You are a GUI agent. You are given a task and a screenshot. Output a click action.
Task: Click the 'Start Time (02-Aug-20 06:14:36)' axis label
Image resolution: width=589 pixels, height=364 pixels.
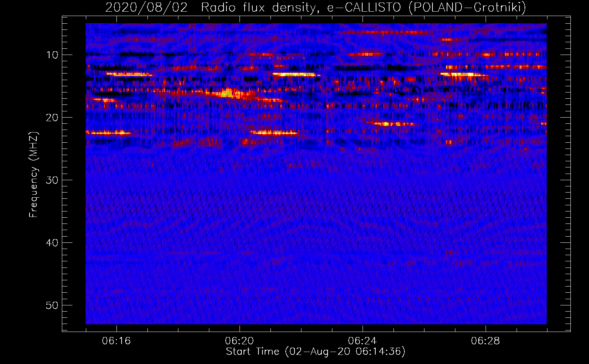316,352
